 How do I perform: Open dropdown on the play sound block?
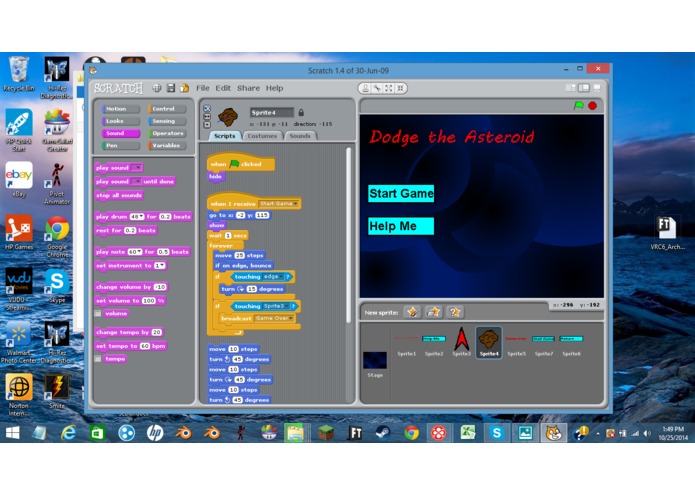click(137, 167)
